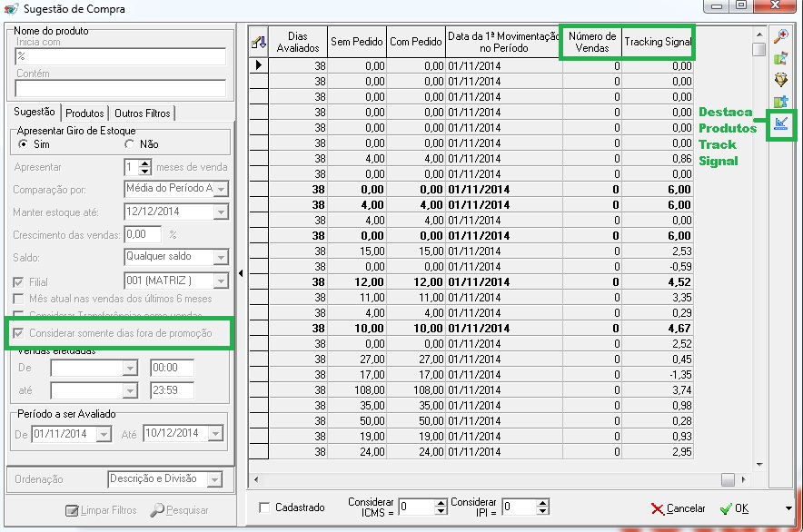Viewport: 803px width, 532px height.
Task: Open the Período De 01/11/2014 date dropdown
Action: click(x=104, y=434)
